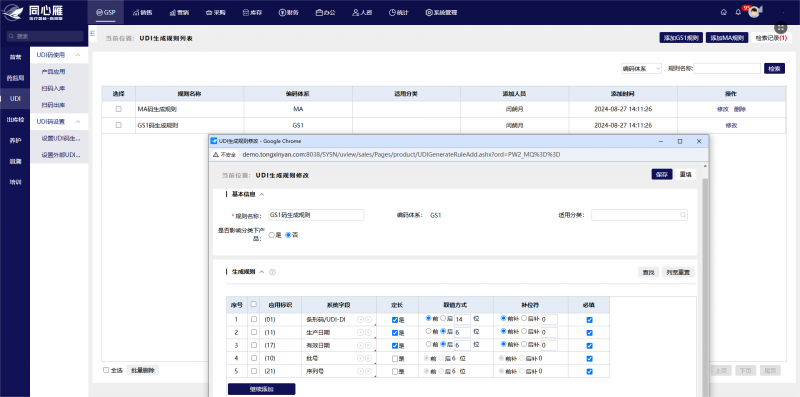Click 添加MA规则 button
The width and height of the screenshot is (800, 397).
[x=727, y=38]
